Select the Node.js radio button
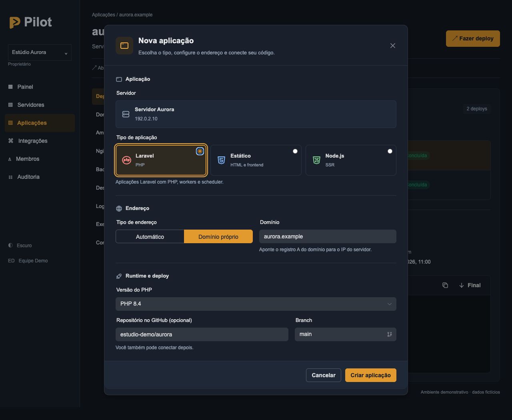 click(390, 151)
